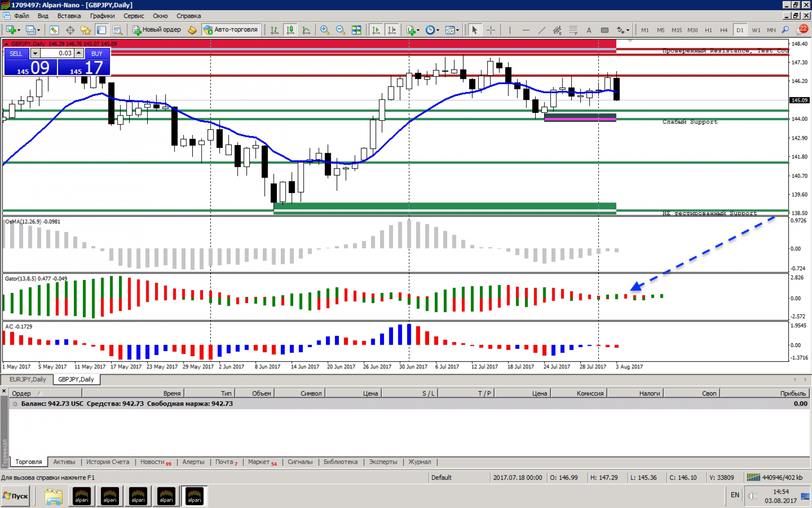Select the Fibonacci Retracement tool
This screenshot has height=508, width=812.
coord(573,30)
